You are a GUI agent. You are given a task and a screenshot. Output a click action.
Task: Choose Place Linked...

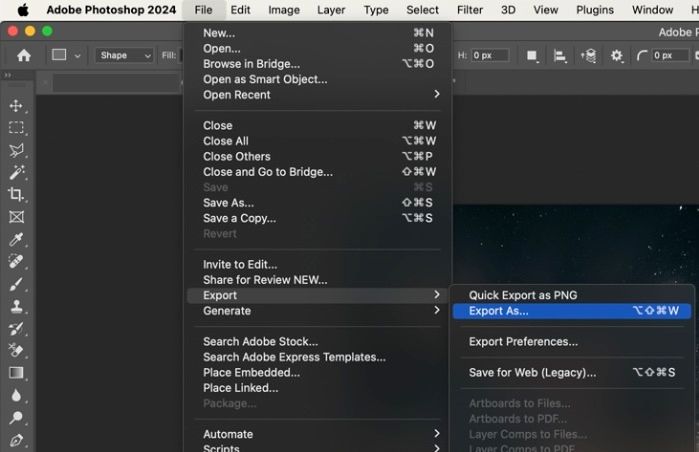pos(318,388)
